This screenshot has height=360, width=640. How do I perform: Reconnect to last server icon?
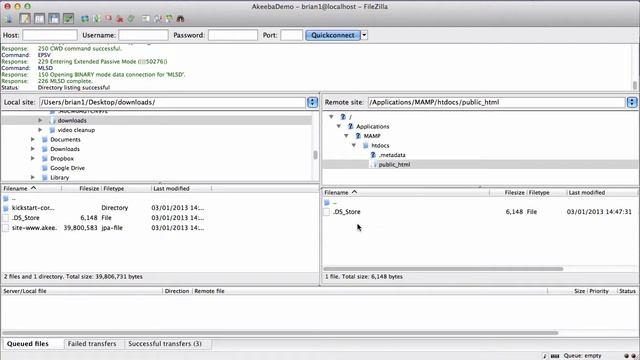point(131,19)
